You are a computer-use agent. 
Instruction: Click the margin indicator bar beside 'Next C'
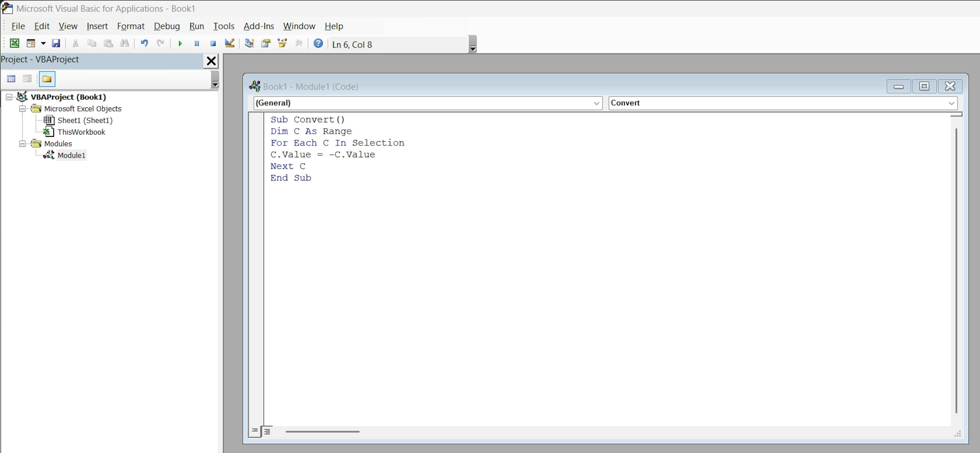(256, 166)
